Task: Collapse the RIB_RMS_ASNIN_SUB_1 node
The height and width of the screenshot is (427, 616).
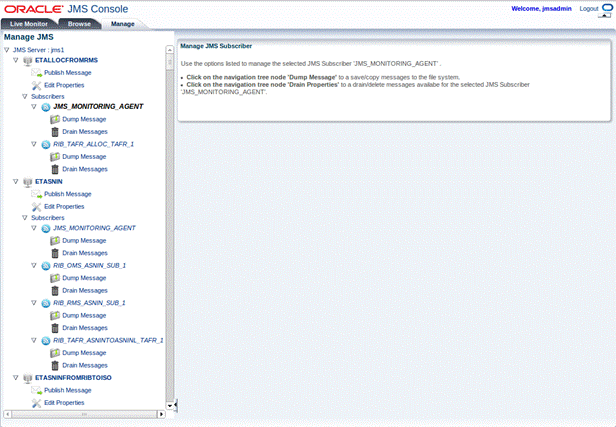Action: click(34, 303)
